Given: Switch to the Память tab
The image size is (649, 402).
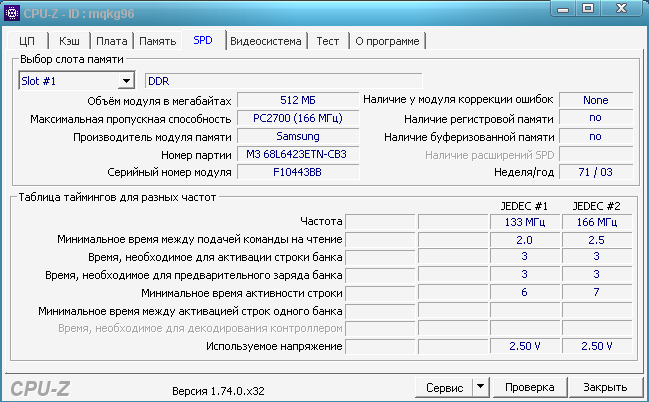Looking at the screenshot, I should click(x=157, y=41).
